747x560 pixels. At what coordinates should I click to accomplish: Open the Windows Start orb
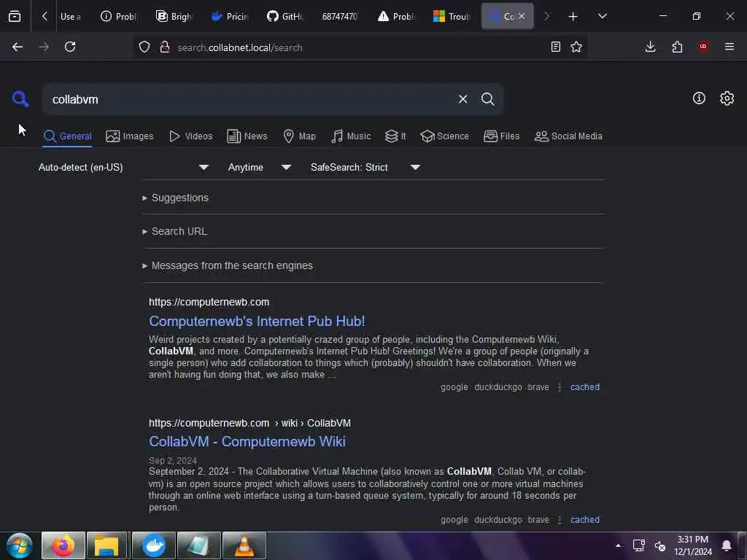click(x=20, y=545)
